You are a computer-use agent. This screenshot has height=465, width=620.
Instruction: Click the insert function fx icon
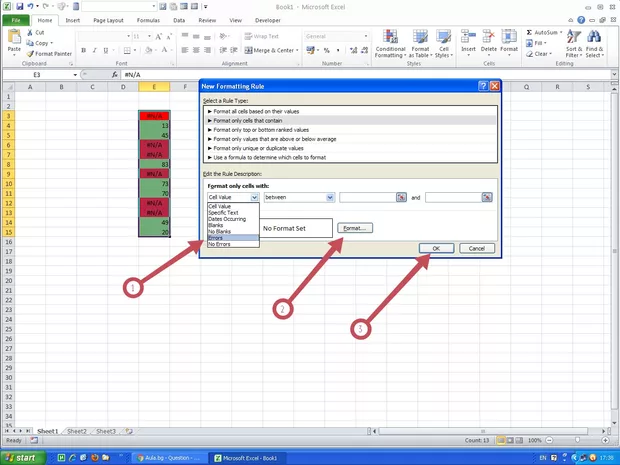[115, 74]
